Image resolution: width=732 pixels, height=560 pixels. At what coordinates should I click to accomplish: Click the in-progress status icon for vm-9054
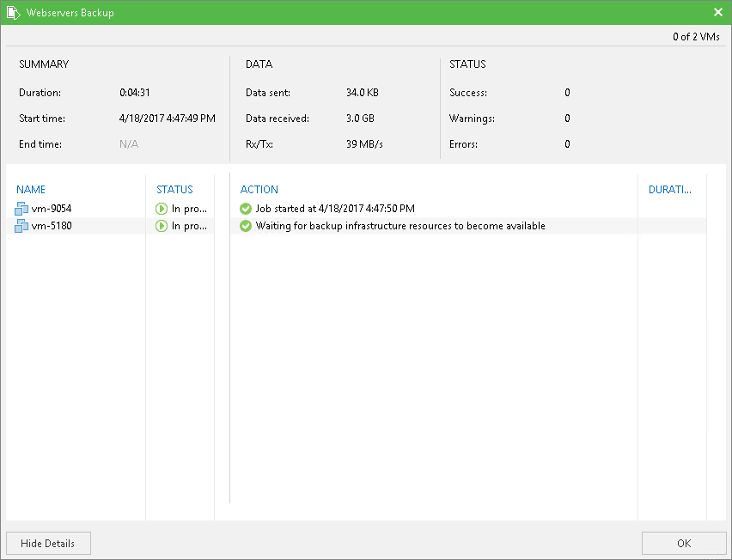click(162, 209)
